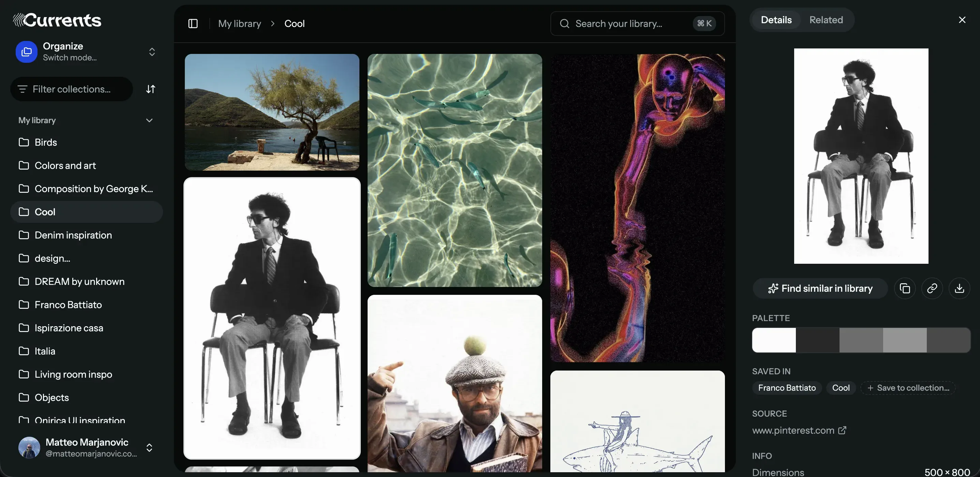Open the Objects collection
The image size is (980, 477).
87,398
